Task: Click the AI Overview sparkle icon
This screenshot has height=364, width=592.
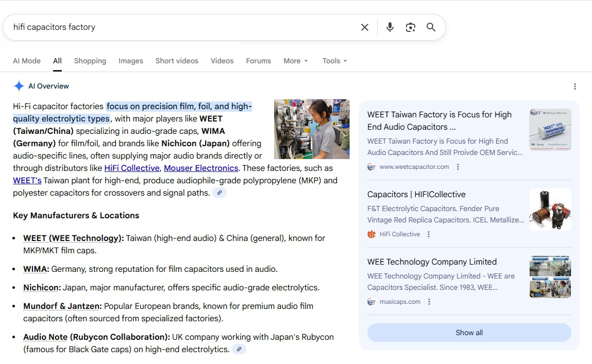Action: [x=19, y=85]
